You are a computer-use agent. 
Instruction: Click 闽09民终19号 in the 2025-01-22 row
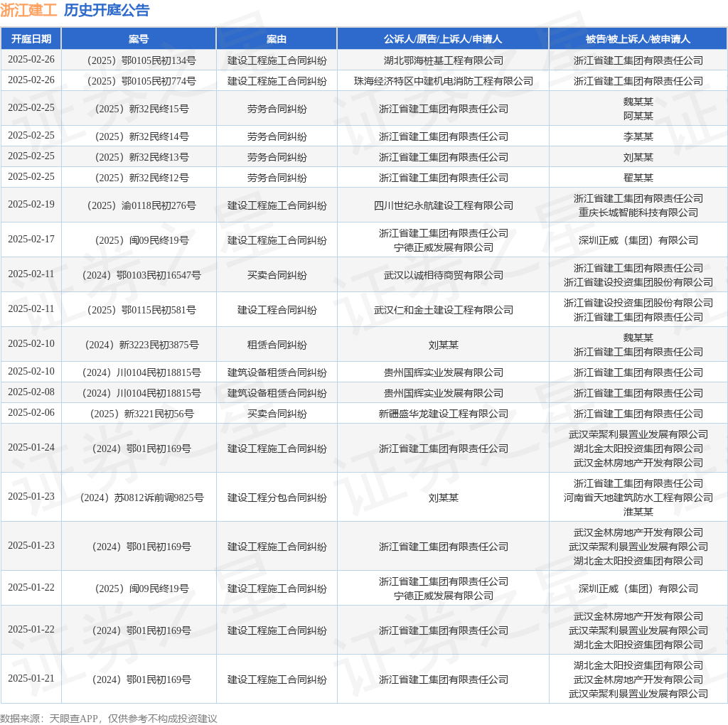pos(159,589)
